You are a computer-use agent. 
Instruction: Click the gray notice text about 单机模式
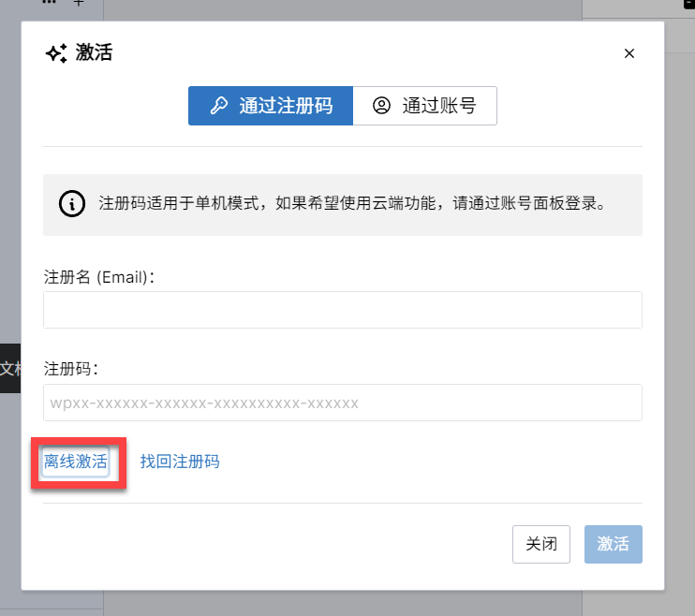(x=351, y=204)
